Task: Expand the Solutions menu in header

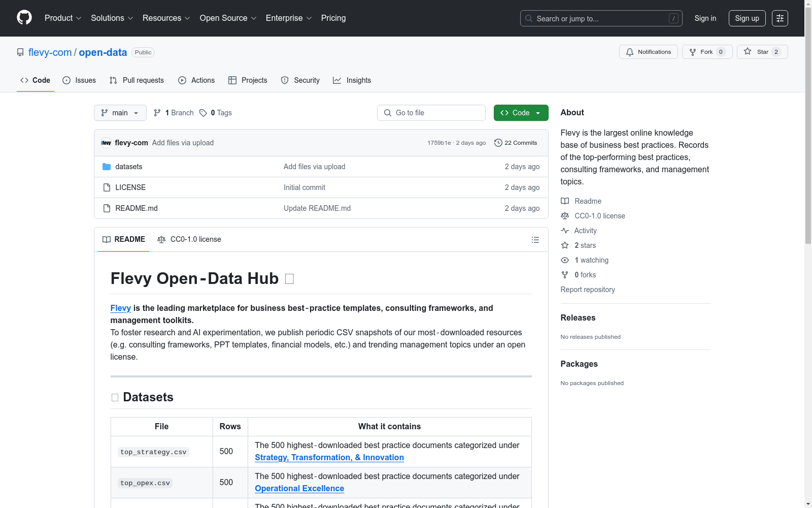Action: point(112,18)
